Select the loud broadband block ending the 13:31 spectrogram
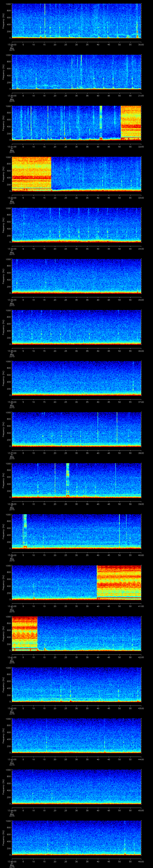Viewport: 153px width, 868px height. pyautogui.click(x=131, y=123)
